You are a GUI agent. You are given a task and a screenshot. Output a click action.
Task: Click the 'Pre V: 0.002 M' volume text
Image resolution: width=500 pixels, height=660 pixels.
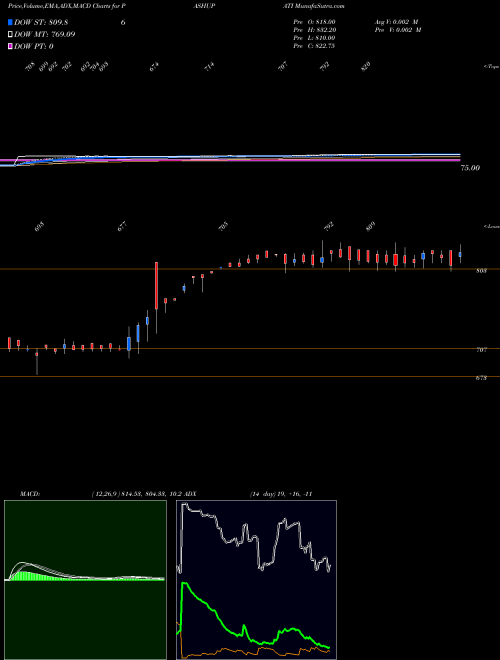pos(398,30)
